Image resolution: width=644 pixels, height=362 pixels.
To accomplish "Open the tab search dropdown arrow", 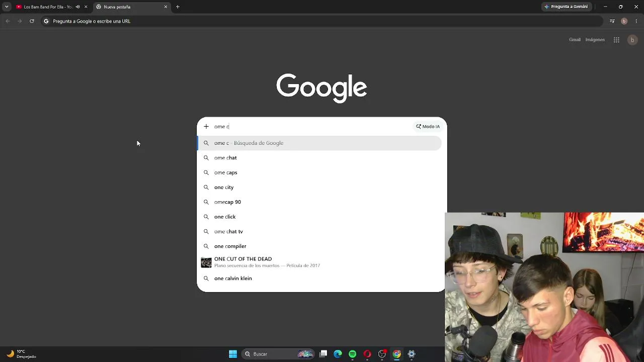I will [x=7, y=7].
